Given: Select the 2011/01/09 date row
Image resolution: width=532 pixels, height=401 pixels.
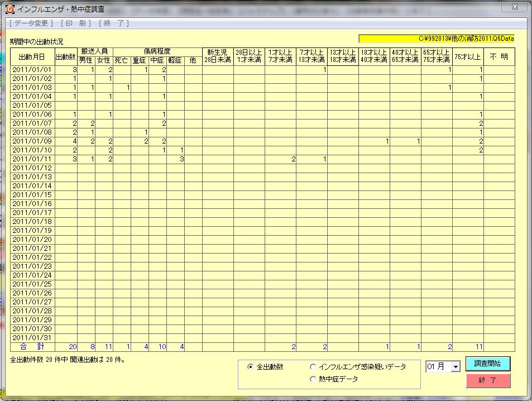Looking at the screenshot, I should coord(32,141).
